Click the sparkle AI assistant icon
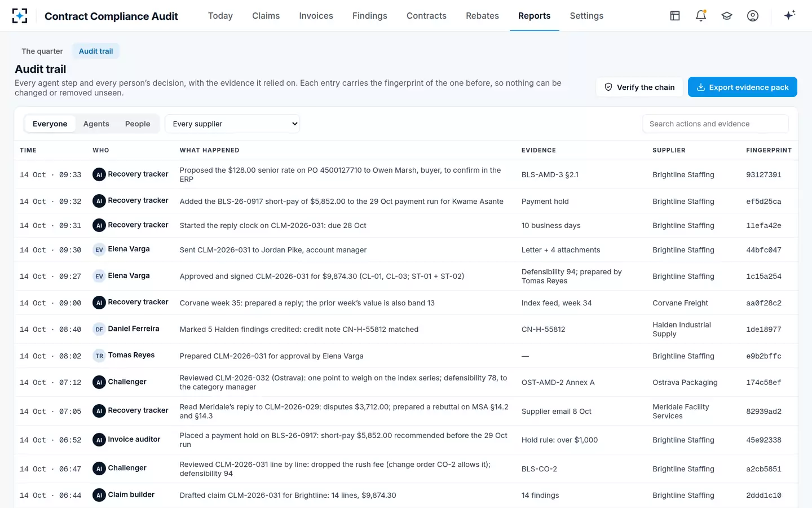This screenshot has width=812, height=508. point(789,15)
